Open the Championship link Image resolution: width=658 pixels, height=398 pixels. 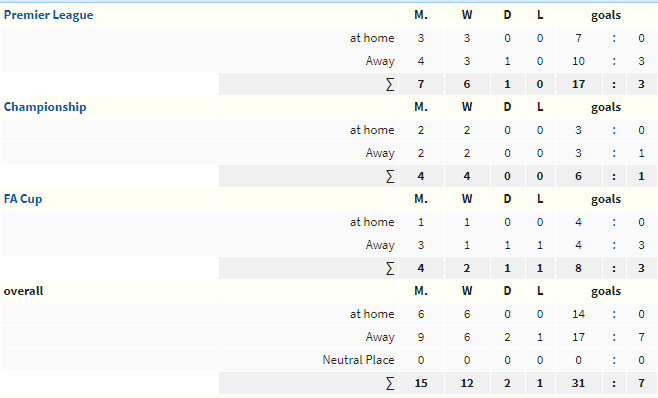pos(45,107)
